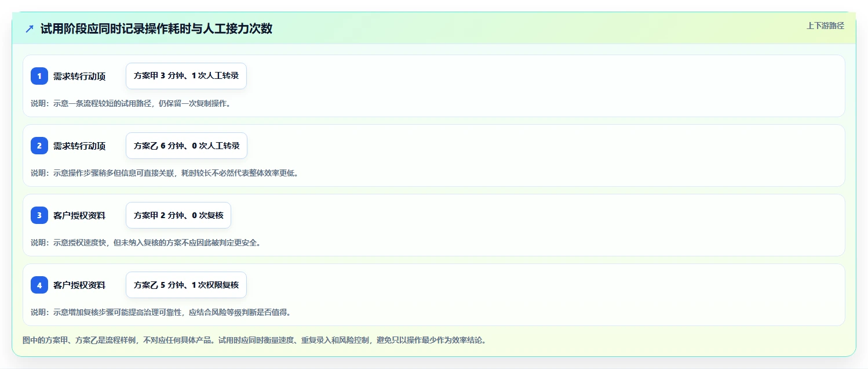Image resolution: width=868 pixels, height=369 pixels.
Task: Click chip 方案甲 3 分钟、1 次人工转录
Action: 187,76
